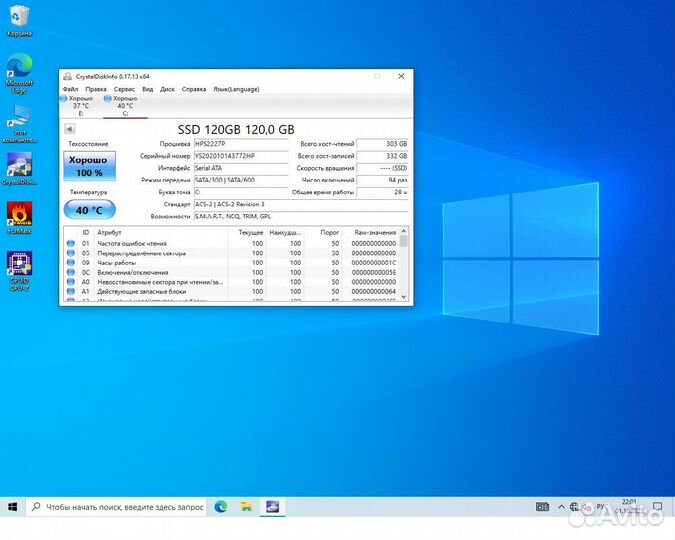675x540 pixels.
Task: Select the FurMark desktop shortcut
Action: tap(19, 218)
